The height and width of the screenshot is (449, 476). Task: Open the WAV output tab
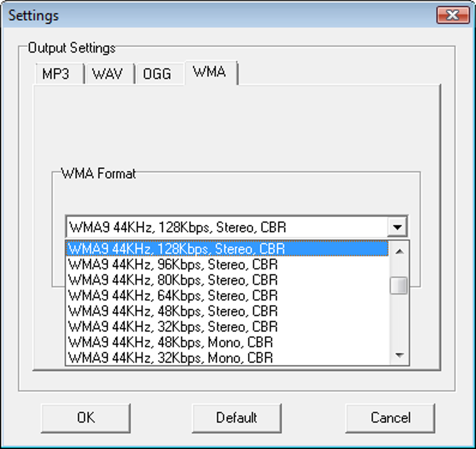pyautogui.click(x=109, y=74)
